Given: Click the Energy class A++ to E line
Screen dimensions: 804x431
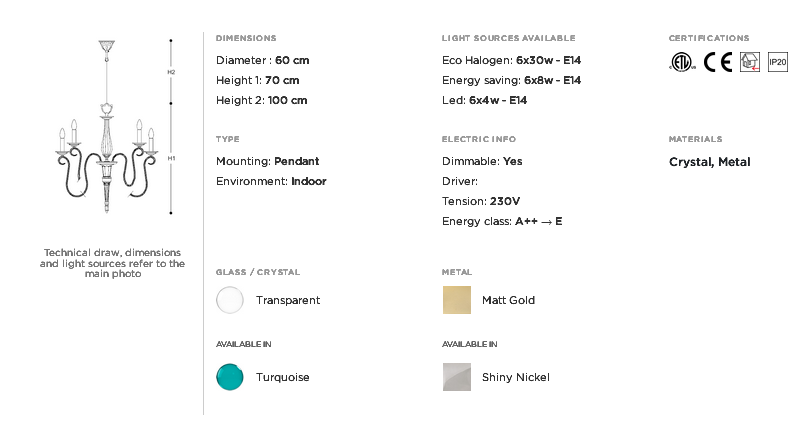Looking at the screenshot, I should click(x=502, y=221).
